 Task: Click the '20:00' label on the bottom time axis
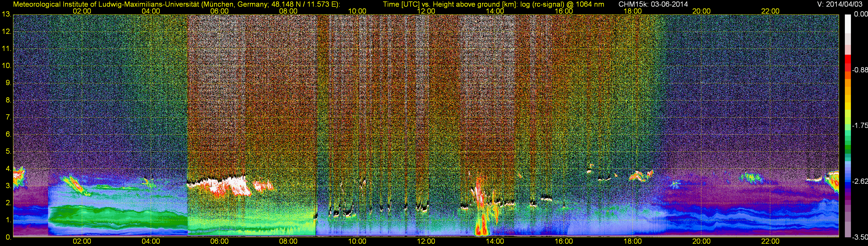tap(702, 241)
